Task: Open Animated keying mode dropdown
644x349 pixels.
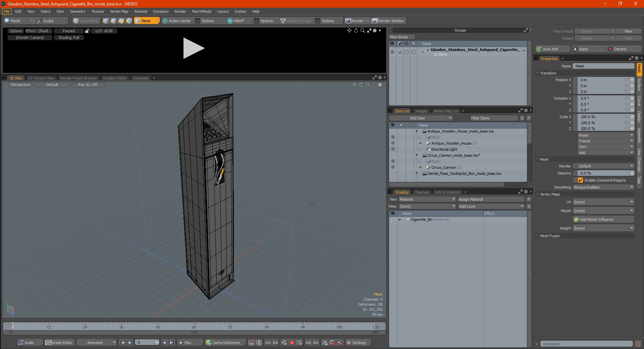Action: [97, 343]
